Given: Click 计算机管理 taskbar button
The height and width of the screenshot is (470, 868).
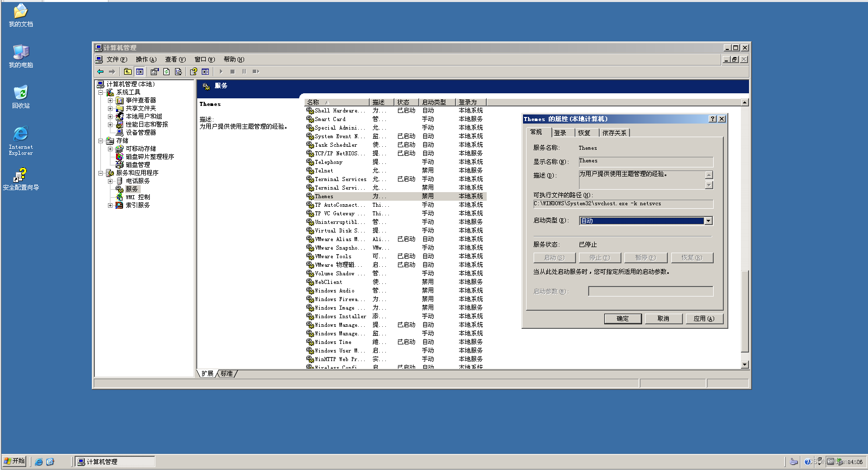Looking at the screenshot, I should (115, 461).
